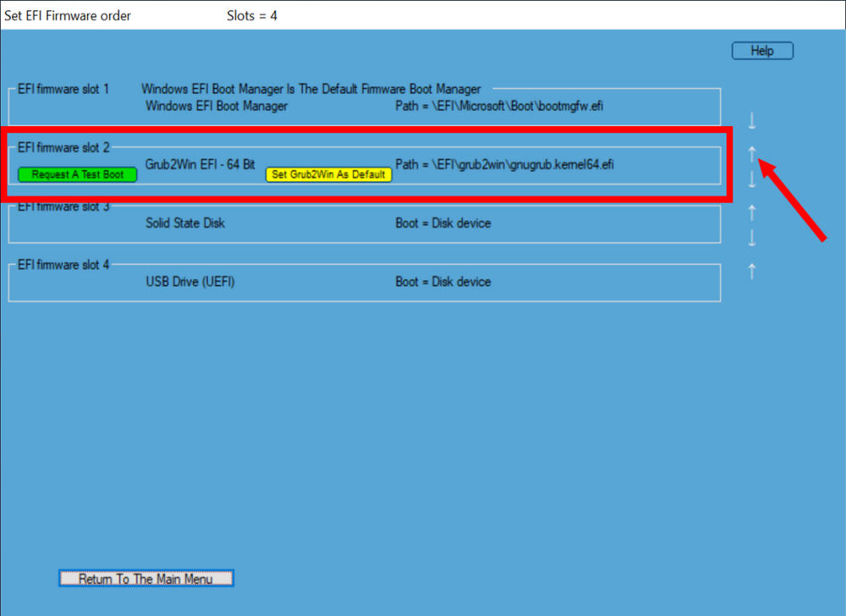
Task: Select the USB Drive (UEFI) entry text
Action: tap(190, 282)
